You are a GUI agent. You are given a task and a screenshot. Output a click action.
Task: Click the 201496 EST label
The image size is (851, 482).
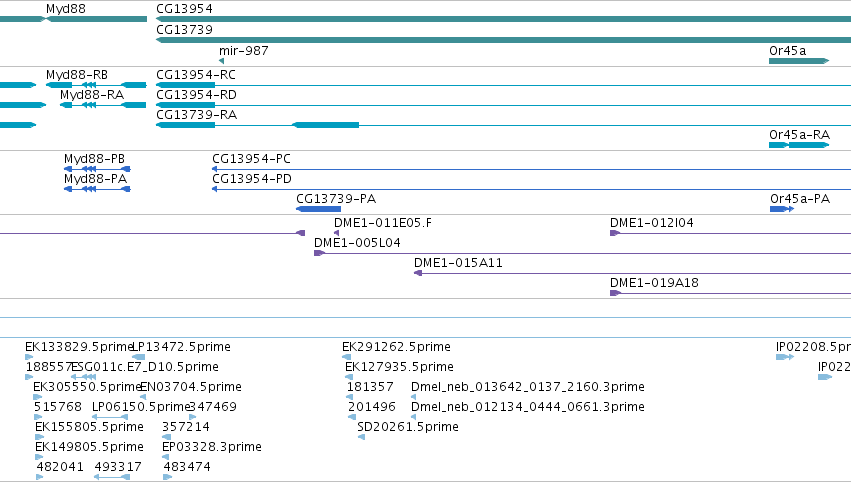(372, 407)
